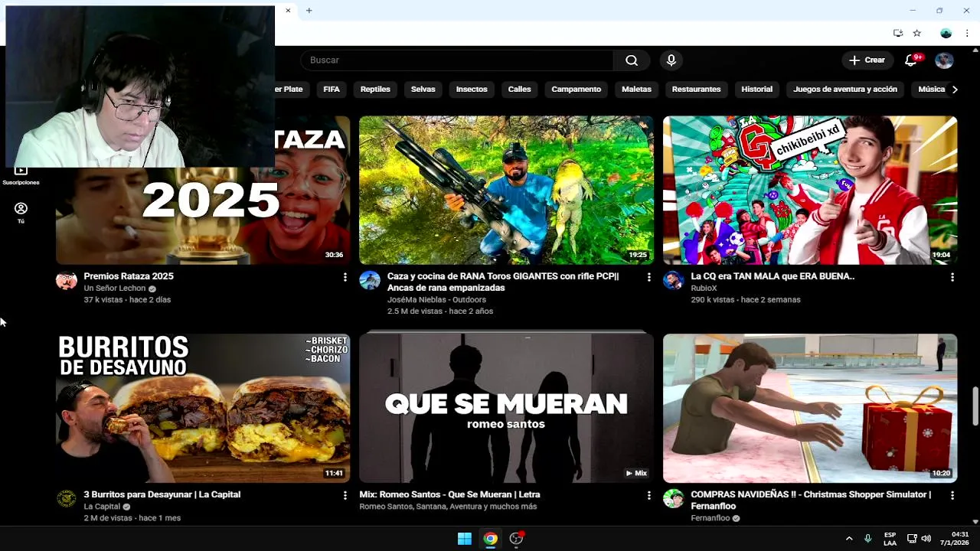The height and width of the screenshot is (551, 980).
Task: Play the Burritos de Desayuno thumbnail
Action: [x=203, y=408]
